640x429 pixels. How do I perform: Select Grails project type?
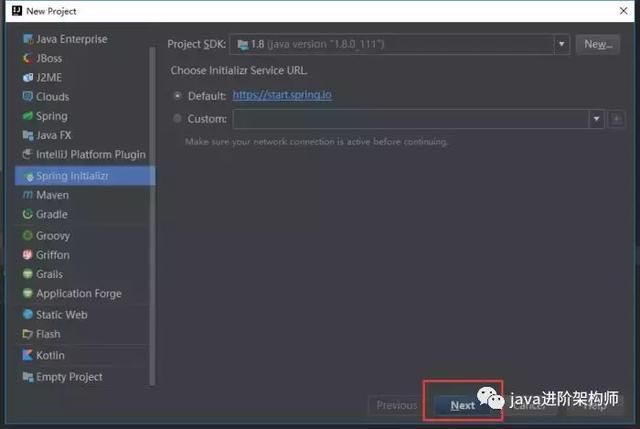click(x=49, y=274)
